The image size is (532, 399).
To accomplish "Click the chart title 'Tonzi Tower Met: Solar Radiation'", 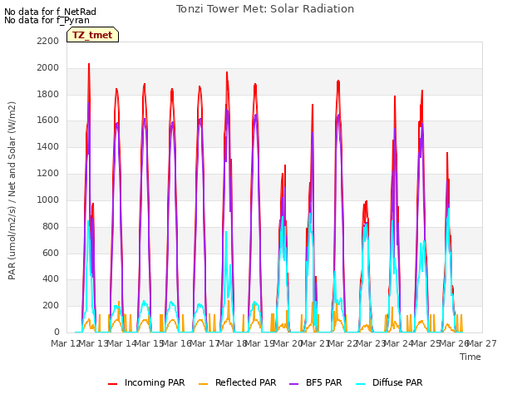I will pos(265,9).
